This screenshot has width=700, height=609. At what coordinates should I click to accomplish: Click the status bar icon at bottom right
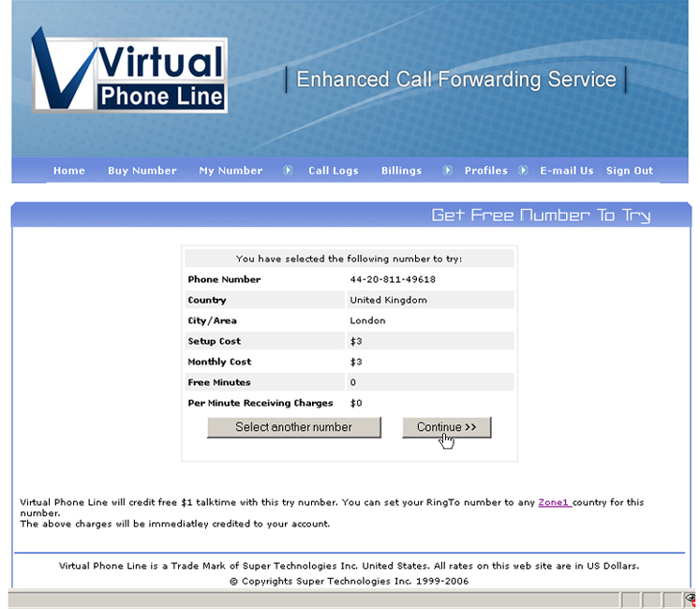pos(692,600)
